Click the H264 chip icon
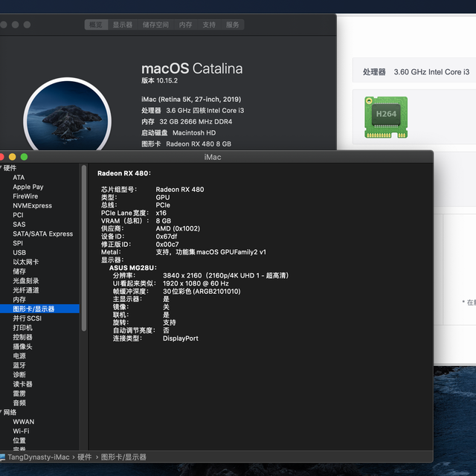The height and width of the screenshot is (476, 476). [x=386, y=118]
